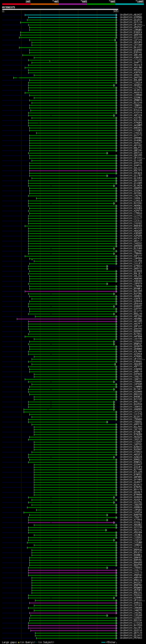This screenshot has height=644, width=146.
Task: Click the UniRef100_Q75D10 label
Action: [x=131, y=266]
